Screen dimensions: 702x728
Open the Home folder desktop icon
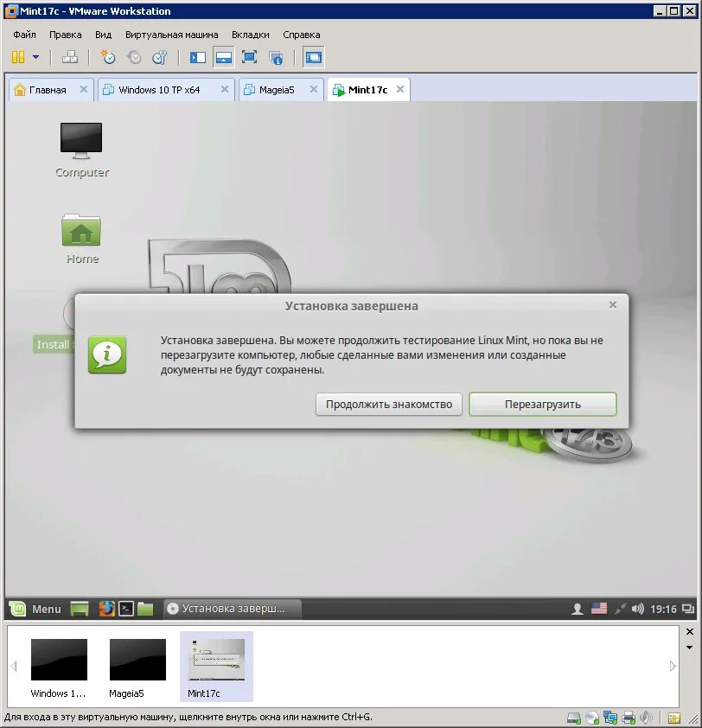[x=82, y=239]
